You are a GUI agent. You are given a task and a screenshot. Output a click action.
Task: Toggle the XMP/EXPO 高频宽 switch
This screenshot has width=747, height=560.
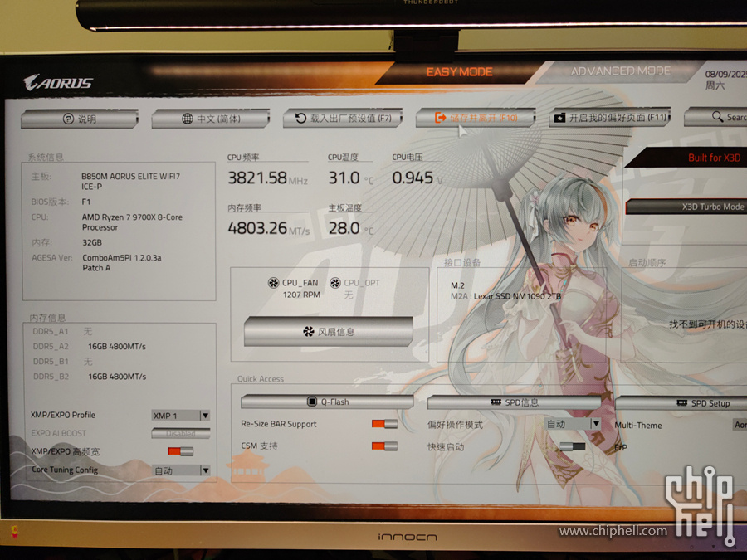181,451
